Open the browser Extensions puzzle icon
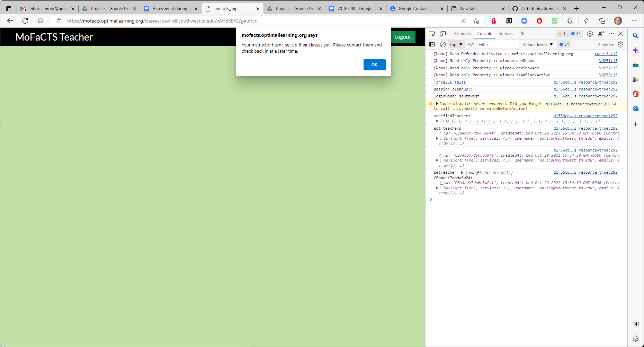644x347 pixels. click(570, 21)
